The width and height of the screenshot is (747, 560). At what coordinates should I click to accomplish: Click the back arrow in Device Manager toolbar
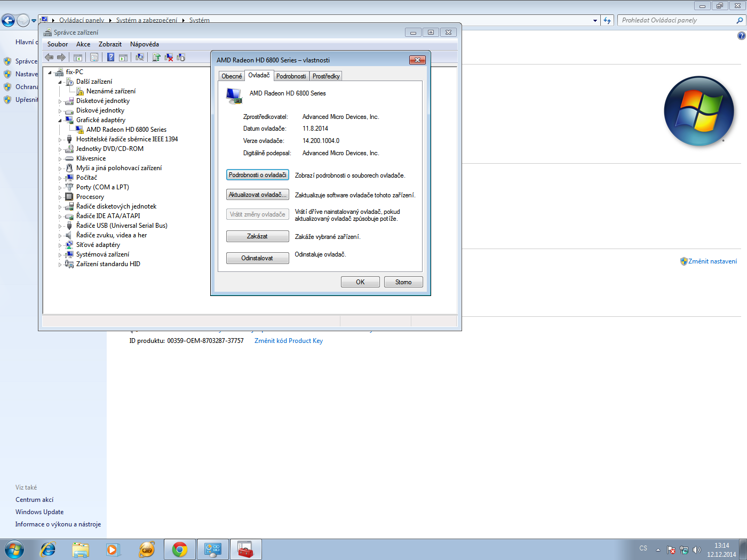tap(49, 57)
